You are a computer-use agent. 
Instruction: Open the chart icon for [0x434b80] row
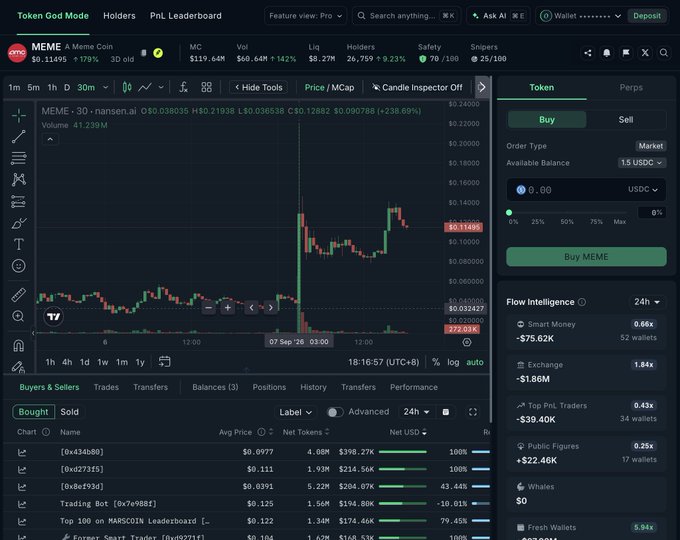22,452
